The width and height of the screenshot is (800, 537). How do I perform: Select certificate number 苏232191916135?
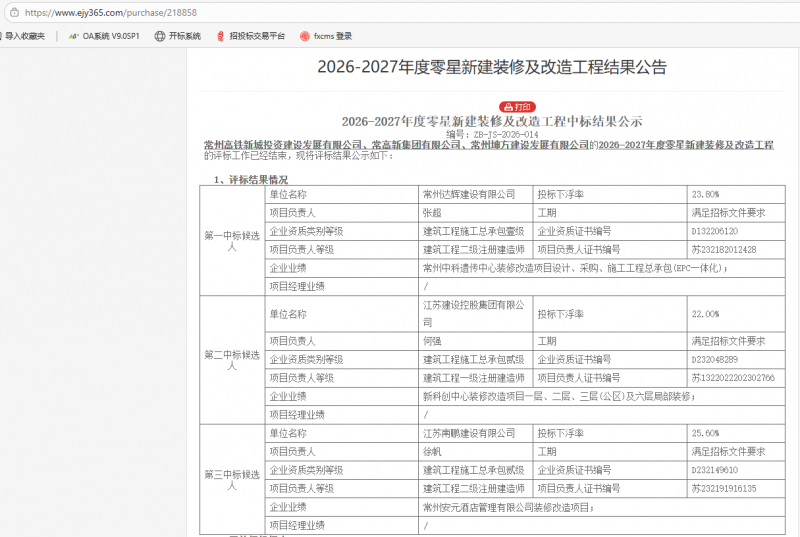(x=736, y=489)
